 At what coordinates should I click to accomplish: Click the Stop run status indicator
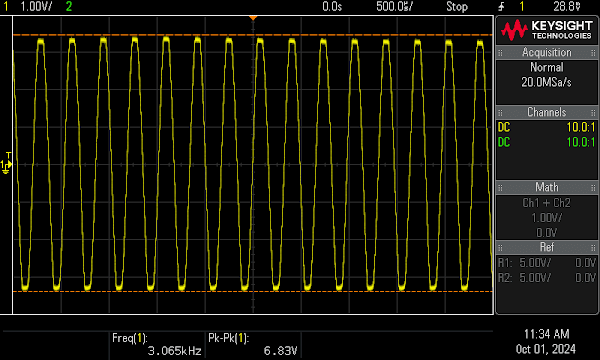457,6
